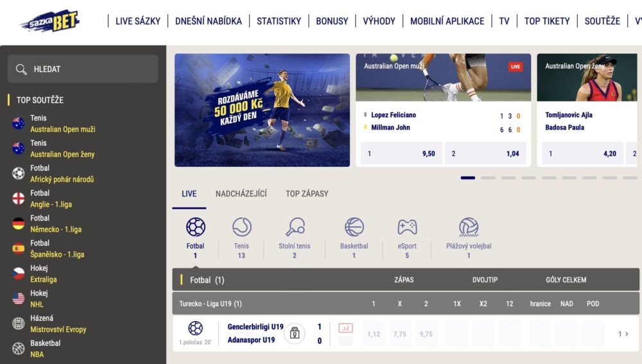This screenshot has height=364, width=642.
Task: Click the handball icon for Mistrovství Evropy
Action: (x=19, y=324)
